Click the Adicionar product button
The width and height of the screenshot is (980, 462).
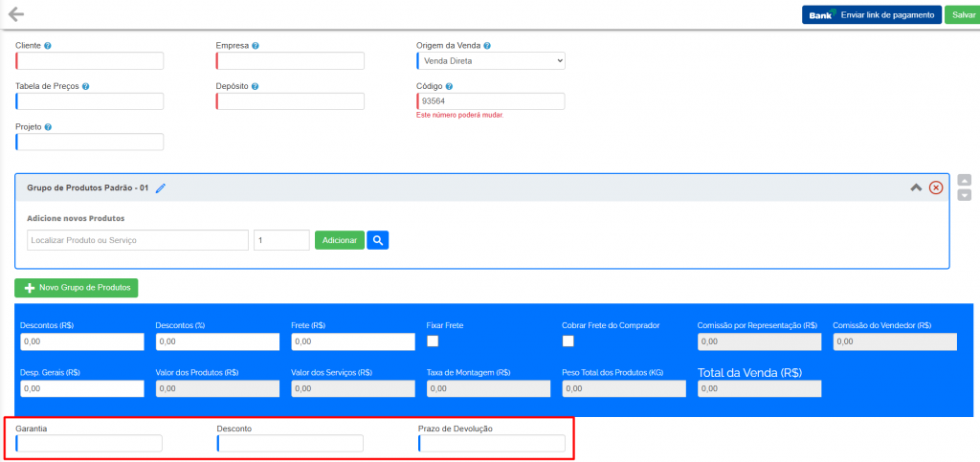(339, 240)
